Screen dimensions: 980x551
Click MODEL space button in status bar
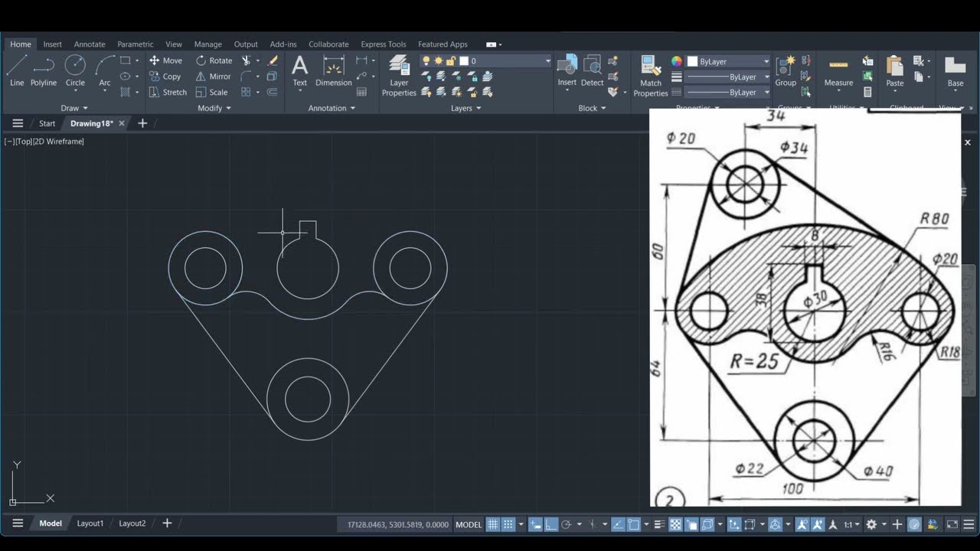pos(469,524)
